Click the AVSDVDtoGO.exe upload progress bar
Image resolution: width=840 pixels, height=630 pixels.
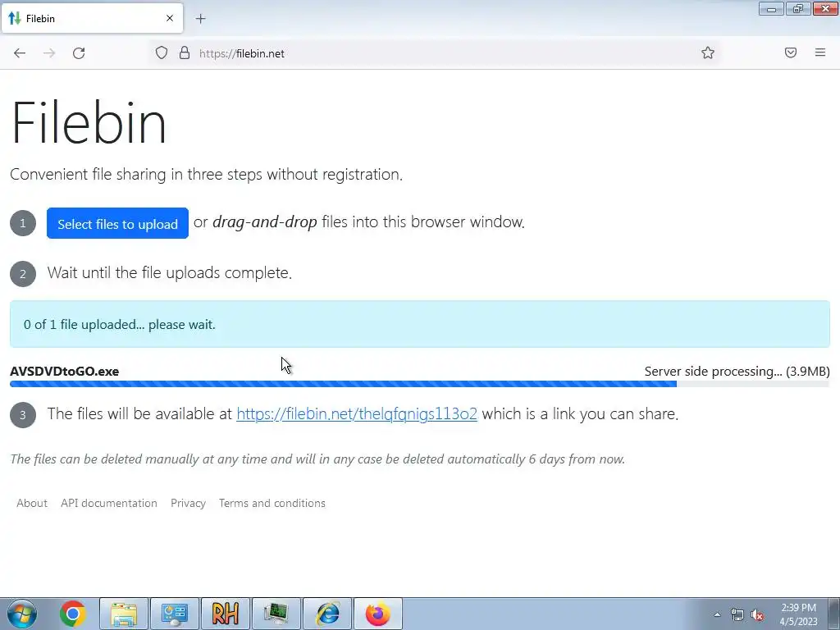click(x=419, y=384)
